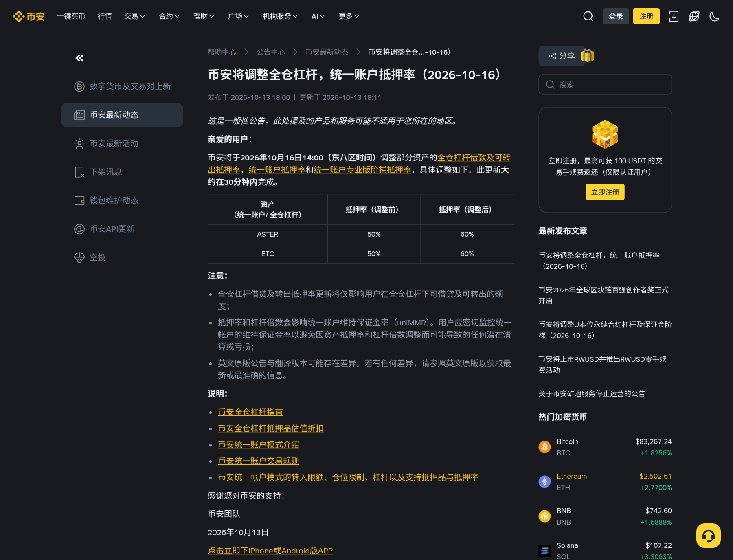The width and height of the screenshot is (733, 560).
Task: Open 统一账户抵押率 inline link
Action: [277, 170]
